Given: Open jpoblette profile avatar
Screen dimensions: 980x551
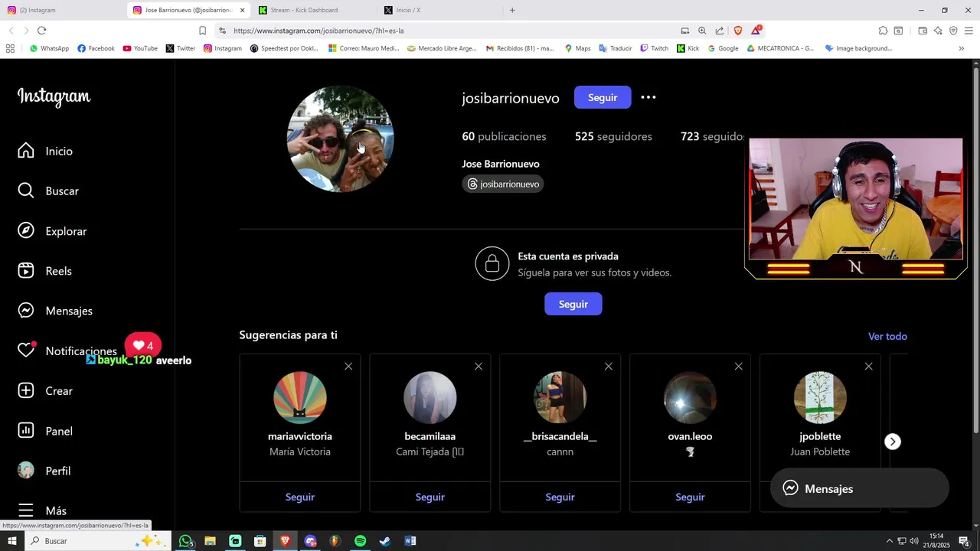Looking at the screenshot, I should click(x=820, y=397).
